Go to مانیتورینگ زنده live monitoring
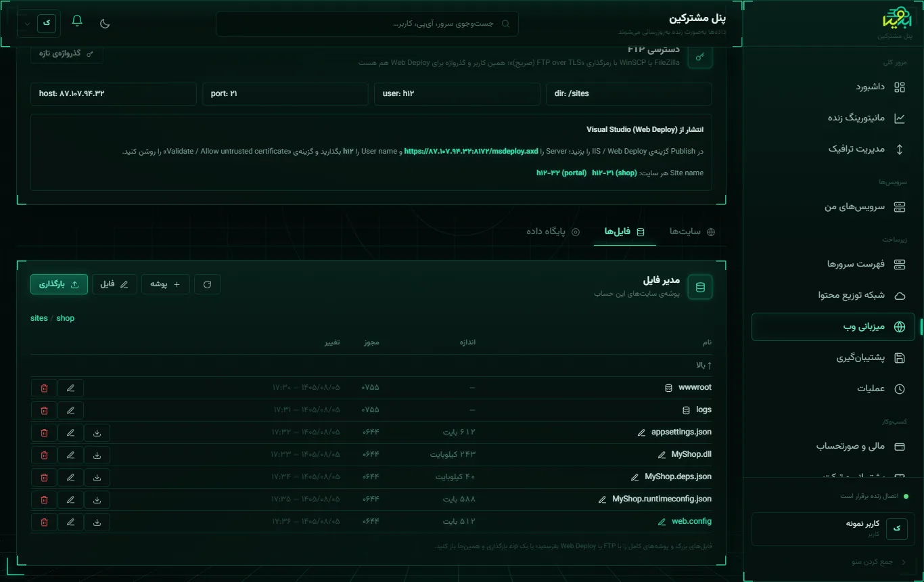The height and width of the screenshot is (582, 924). (833, 118)
